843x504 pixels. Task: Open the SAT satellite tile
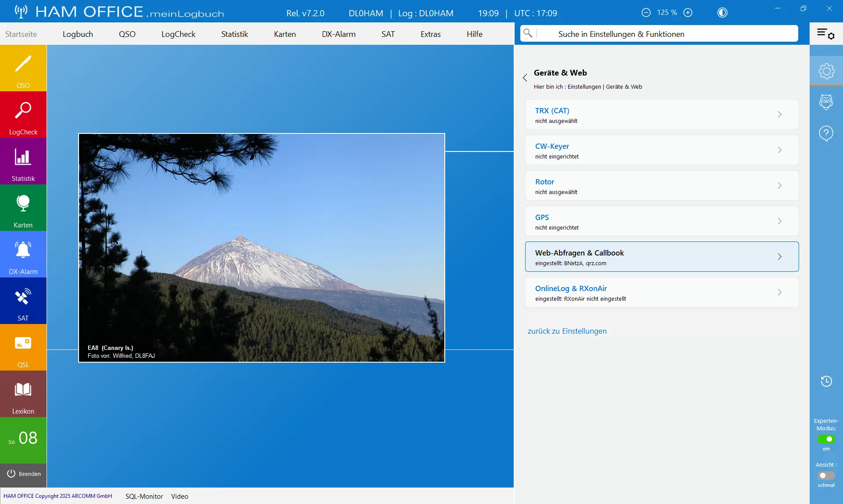pos(23,301)
